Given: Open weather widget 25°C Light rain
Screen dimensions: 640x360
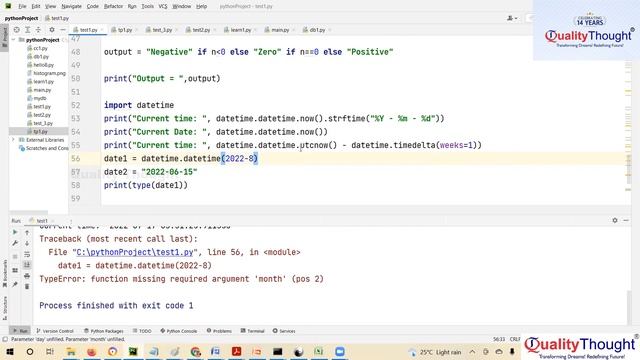Looking at the screenshot, I should coord(435,352).
